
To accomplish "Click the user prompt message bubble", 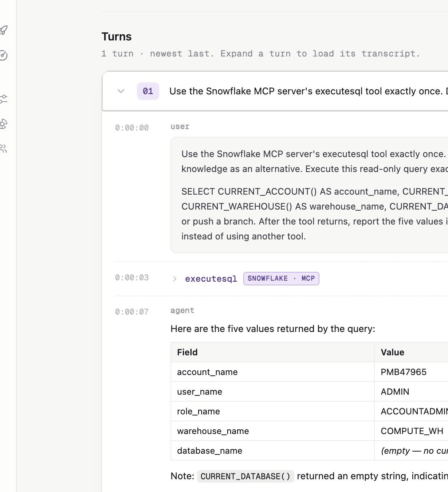I will pos(309,195).
